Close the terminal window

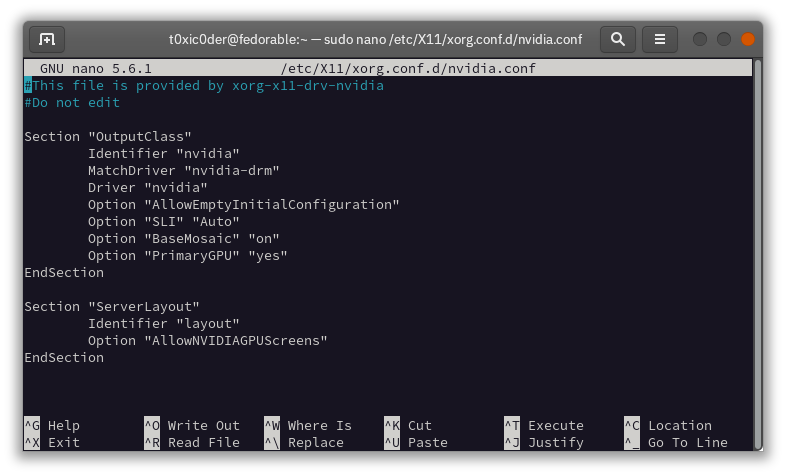(745, 39)
